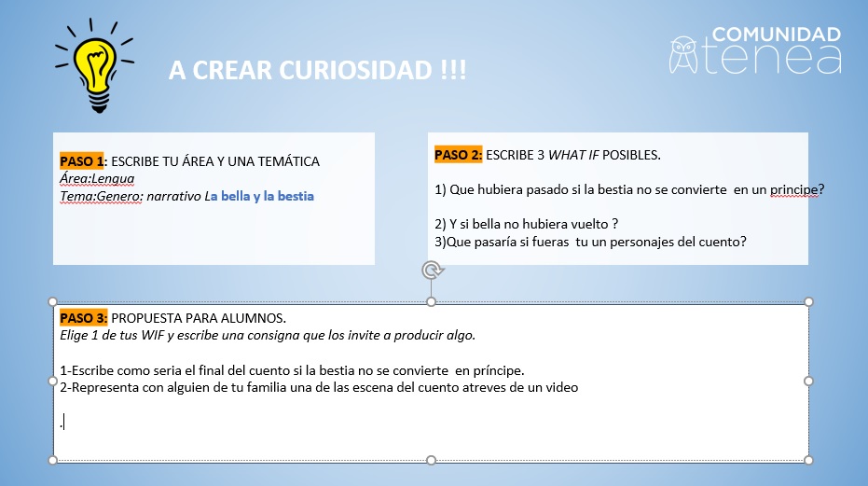
Task: Click the italic line "Elige 1 de tus WIF y escribe..."
Action: pyautogui.click(x=268, y=335)
